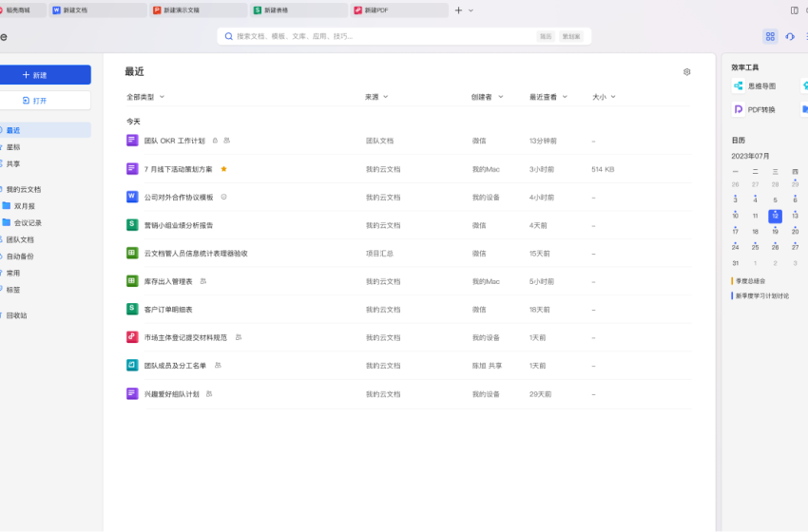Open the 来源 column dropdown
Viewport: 808px width, 532px height.
pos(376,97)
